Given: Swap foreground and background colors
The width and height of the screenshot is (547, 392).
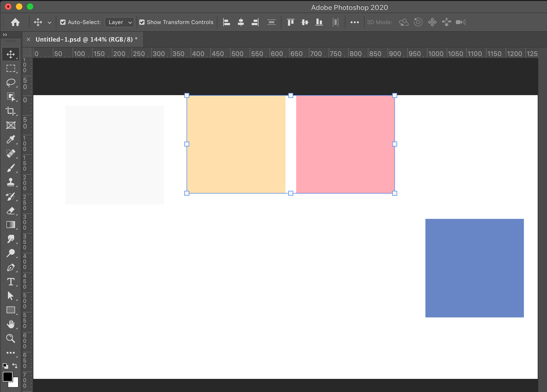Looking at the screenshot, I should click(x=15, y=366).
